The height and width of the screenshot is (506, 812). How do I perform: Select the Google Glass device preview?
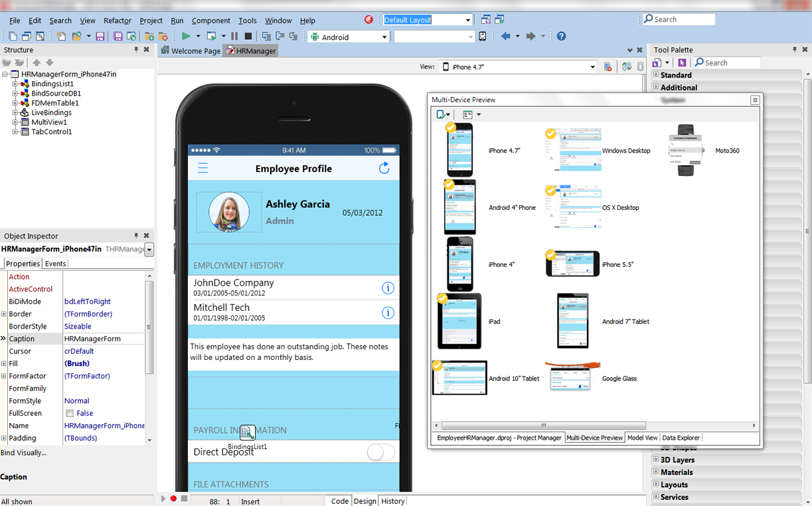click(x=572, y=376)
